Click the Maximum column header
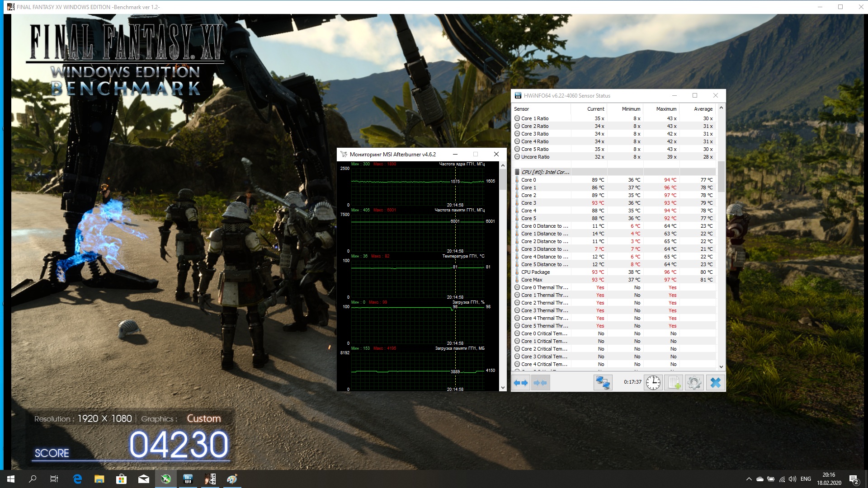 click(666, 109)
